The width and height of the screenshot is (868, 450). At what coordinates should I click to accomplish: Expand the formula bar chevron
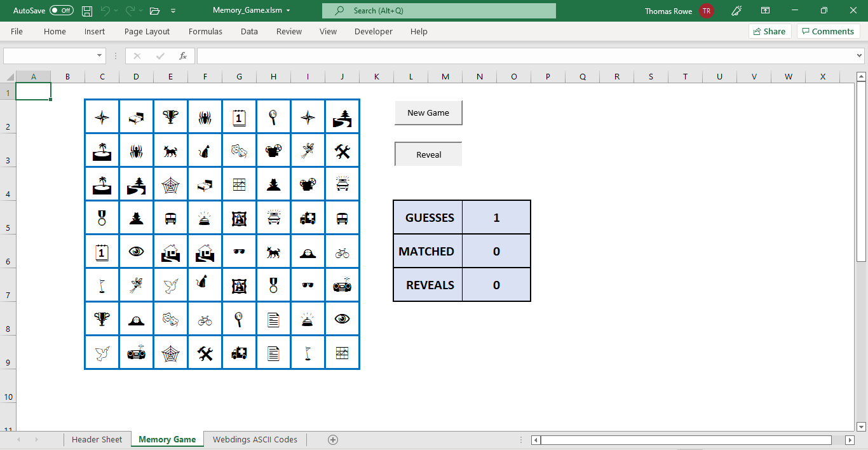click(860, 56)
